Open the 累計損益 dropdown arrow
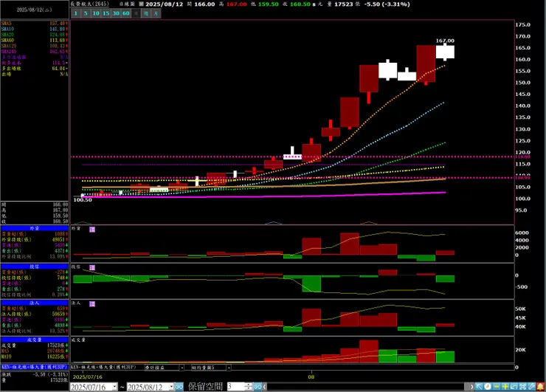The width and height of the screenshot is (546, 392). pyautogui.click(x=182, y=368)
